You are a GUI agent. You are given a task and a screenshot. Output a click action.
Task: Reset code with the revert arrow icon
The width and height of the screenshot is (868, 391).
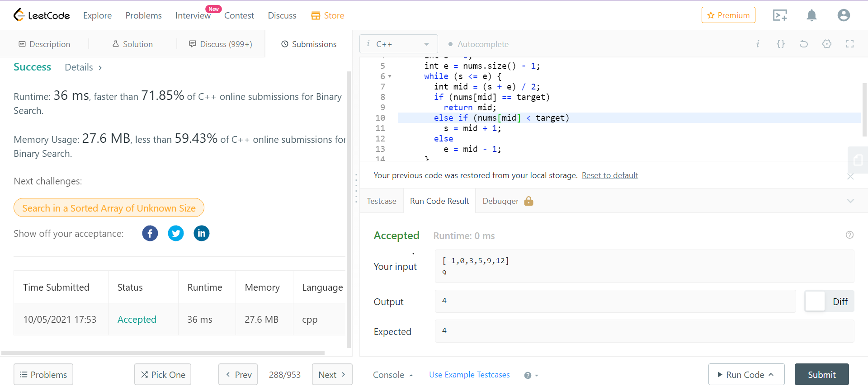point(804,44)
